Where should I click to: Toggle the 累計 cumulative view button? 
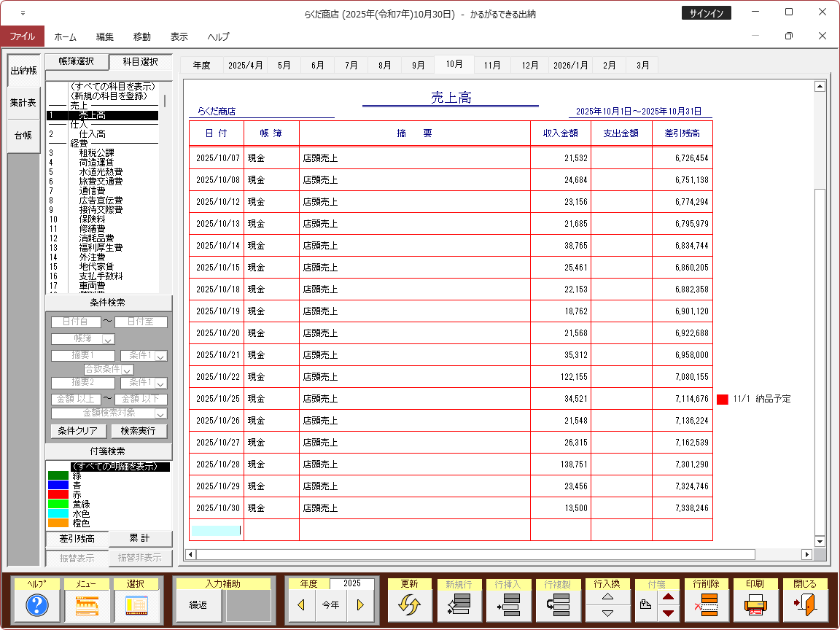pos(140,539)
